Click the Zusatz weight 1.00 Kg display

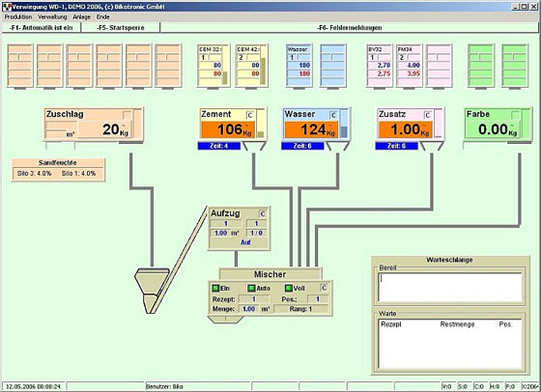coord(406,129)
